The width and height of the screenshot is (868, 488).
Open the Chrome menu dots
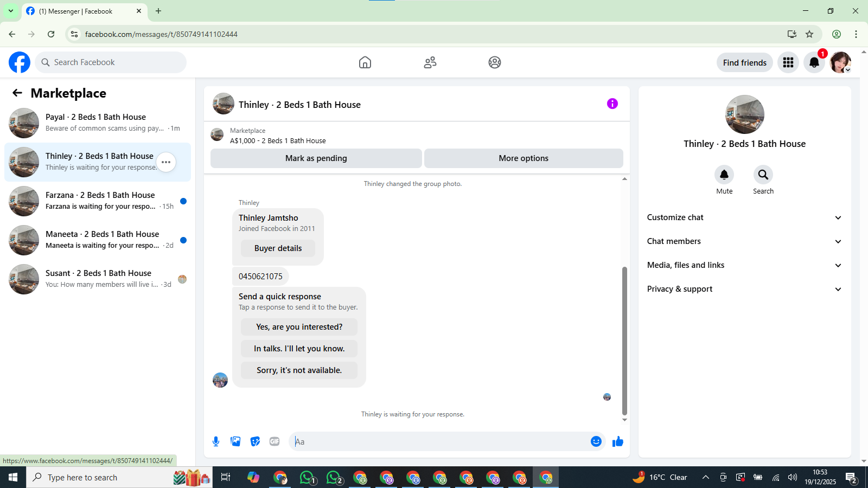856,34
